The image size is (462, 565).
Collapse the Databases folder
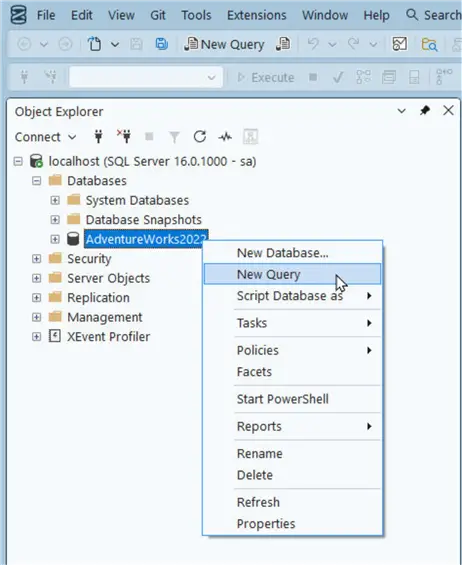tap(36, 181)
